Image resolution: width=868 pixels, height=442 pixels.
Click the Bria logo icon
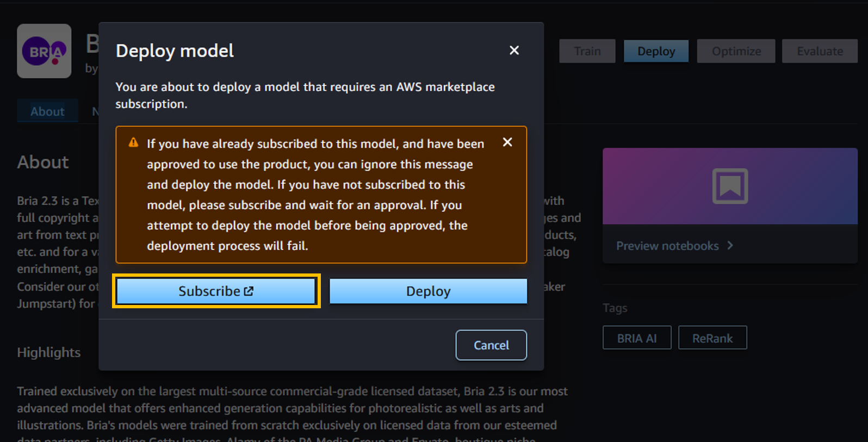point(44,51)
